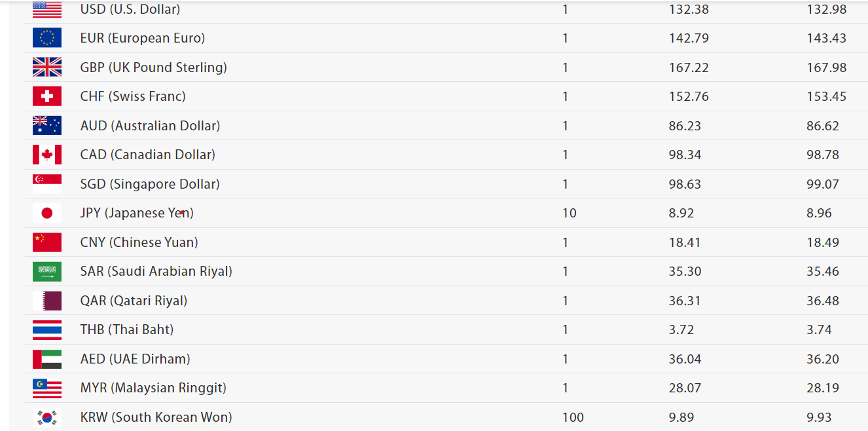Screen dimensions: 868x431
Task: Click the United States flag icon
Action: click(47, 9)
